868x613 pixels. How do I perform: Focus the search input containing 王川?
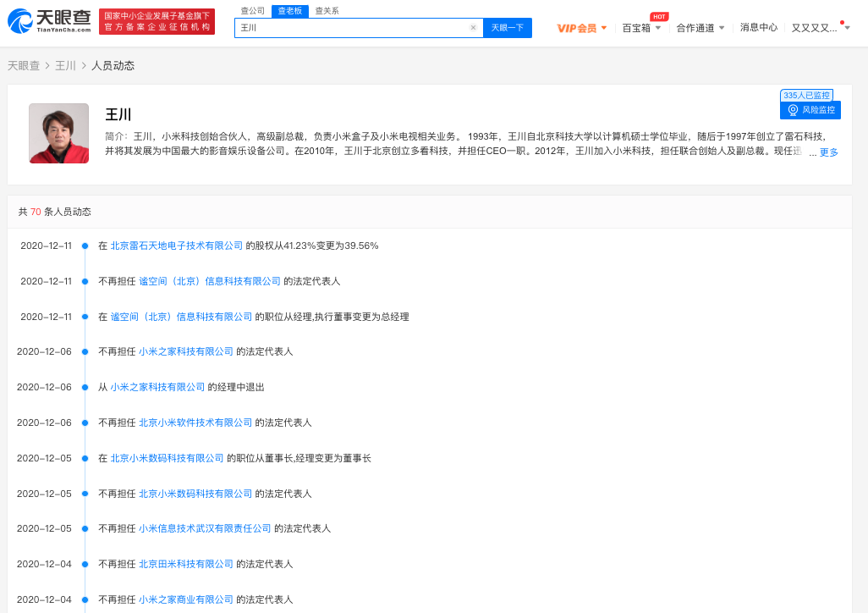[351, 28]
